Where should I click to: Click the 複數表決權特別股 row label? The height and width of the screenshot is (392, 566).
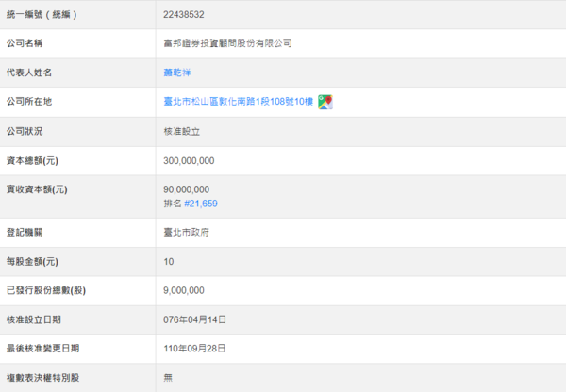pyautogui.click(x=42, y=378)
